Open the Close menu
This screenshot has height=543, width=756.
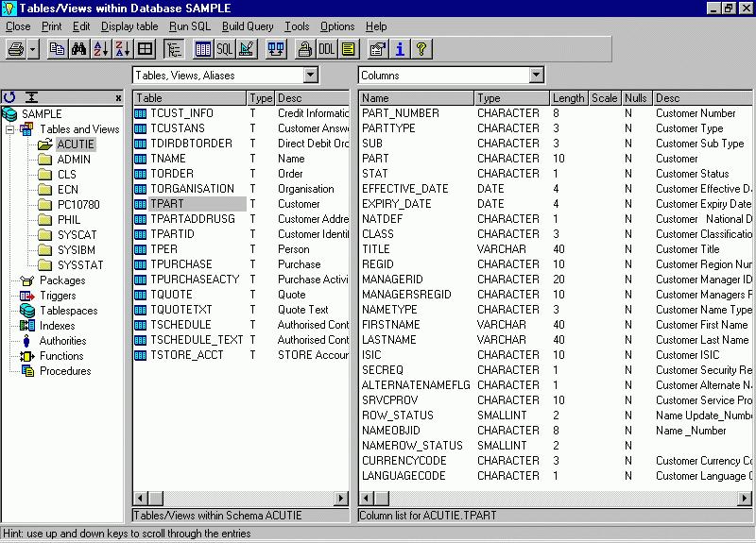[18, 26]
